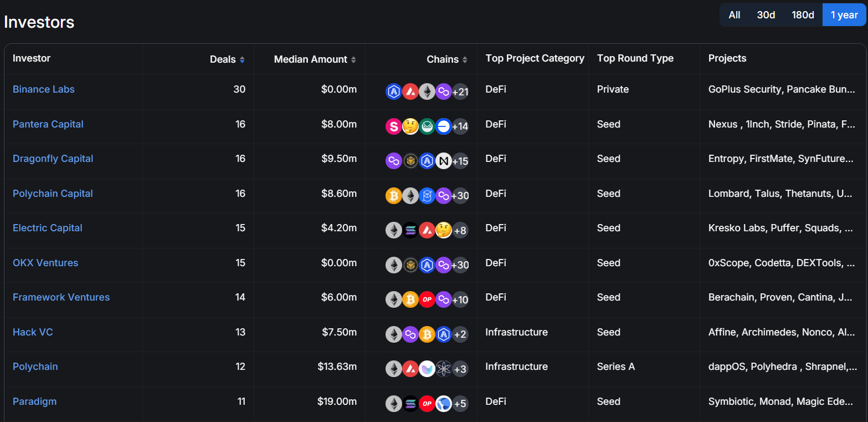
Task: Sort by Median Amount using arrow
Action: coord(353,60)
